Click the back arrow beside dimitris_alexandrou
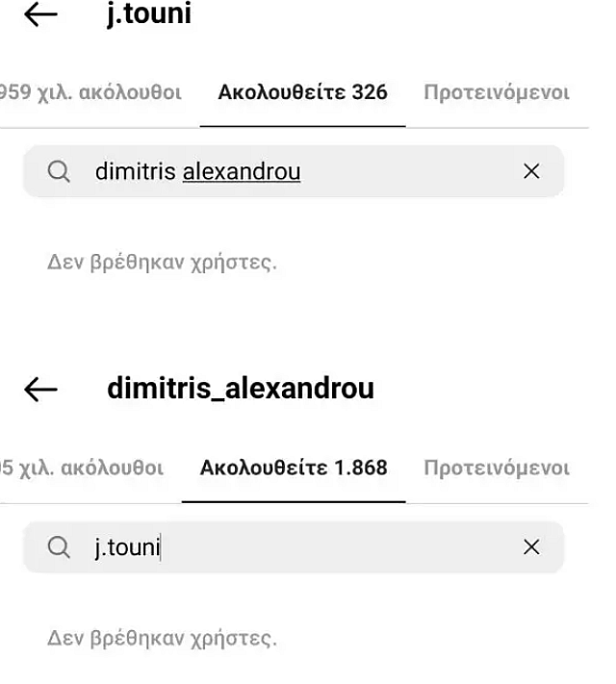This screenshot has width=616, height=684. (39, 389)
